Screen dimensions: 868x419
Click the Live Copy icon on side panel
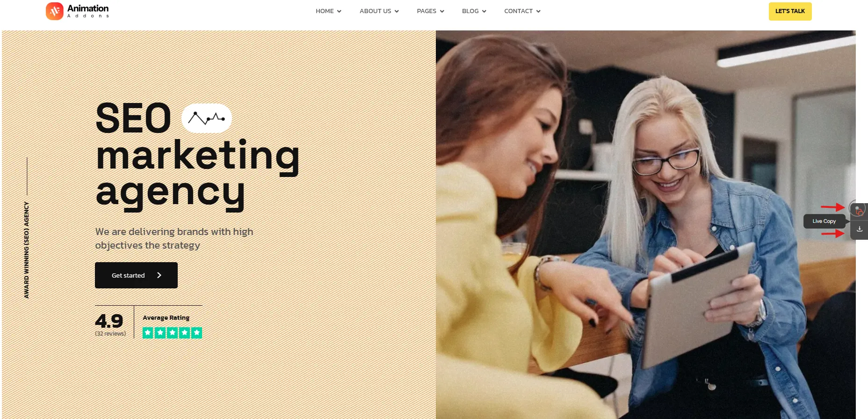(859, 211)
